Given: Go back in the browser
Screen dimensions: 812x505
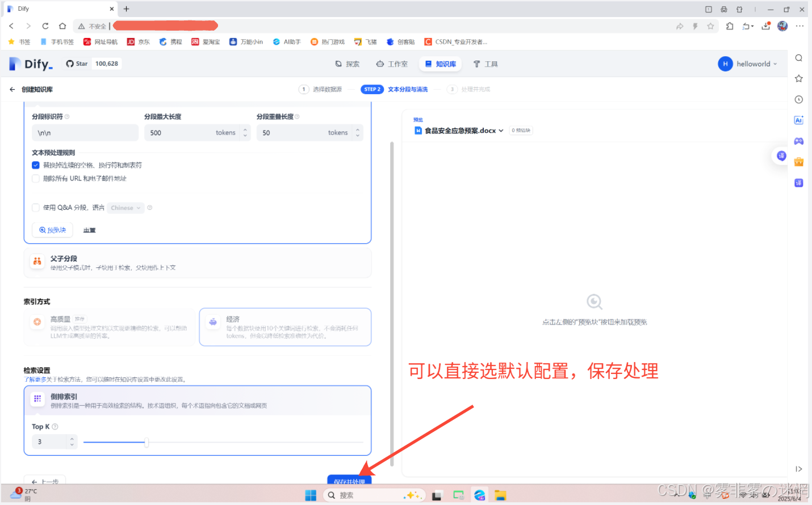Looking at the screenshot, I should (11, 26).
